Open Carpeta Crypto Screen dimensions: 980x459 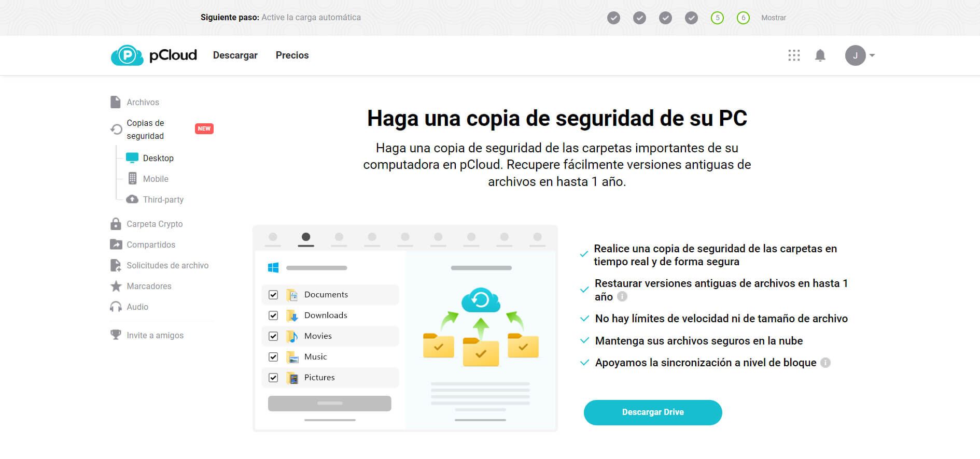click(155, 224)
